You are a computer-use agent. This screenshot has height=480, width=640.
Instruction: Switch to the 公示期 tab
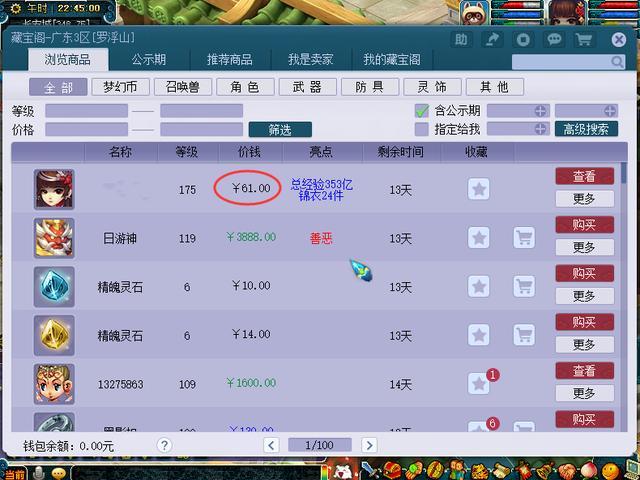click(148, 60)
